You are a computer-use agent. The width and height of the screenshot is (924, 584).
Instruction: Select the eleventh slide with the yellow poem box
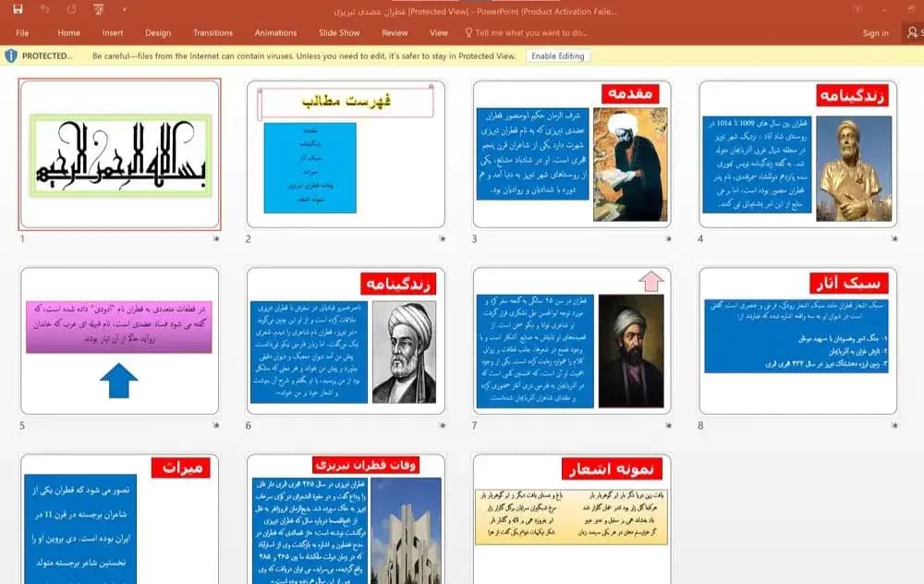(572, 518)
